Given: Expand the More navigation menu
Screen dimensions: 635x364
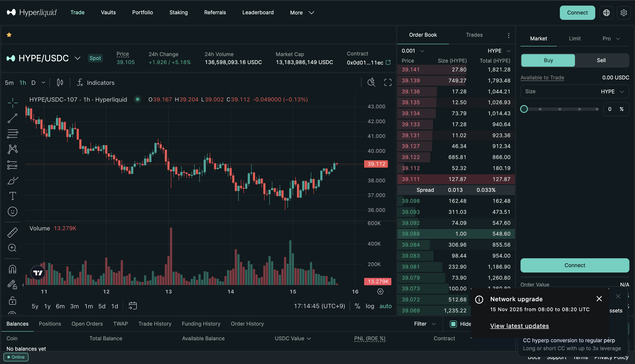Looking at the screenshot, I should click(x=302, y=13).
